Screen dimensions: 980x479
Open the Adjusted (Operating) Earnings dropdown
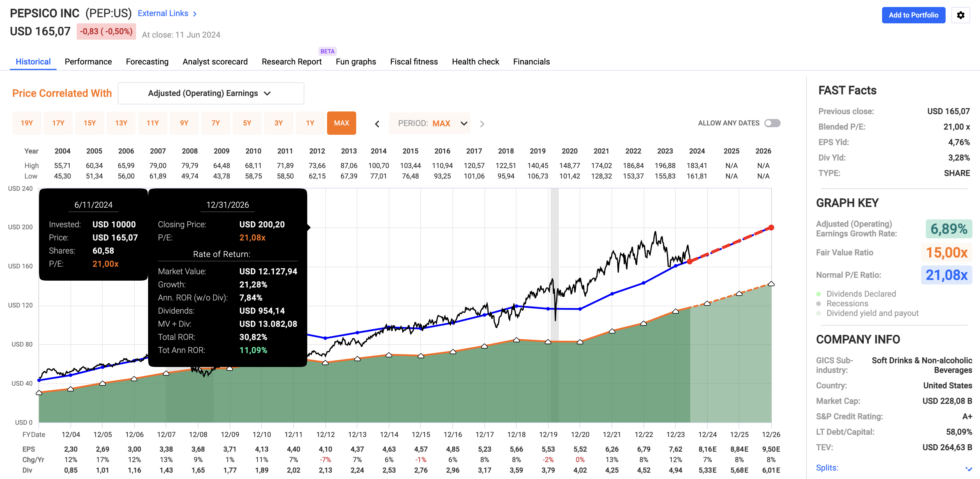[x=210, y=93]
